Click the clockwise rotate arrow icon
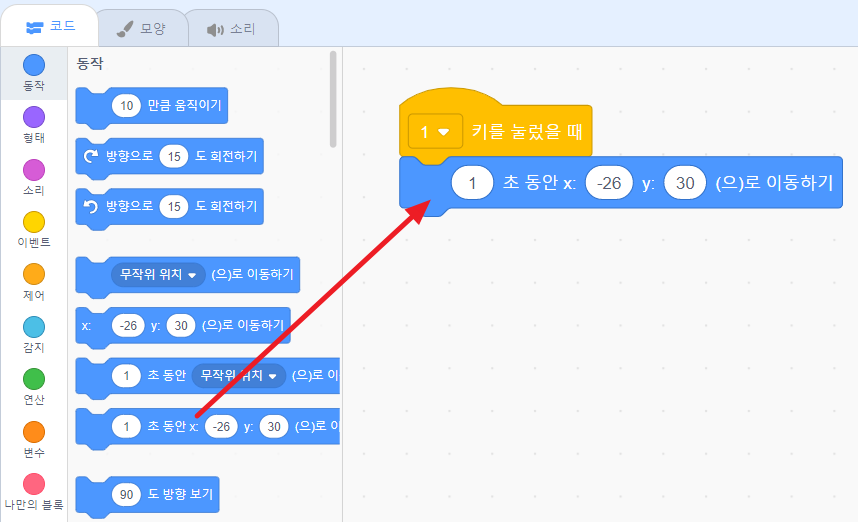This screenshot has width=858, height=522. [91, 156]
